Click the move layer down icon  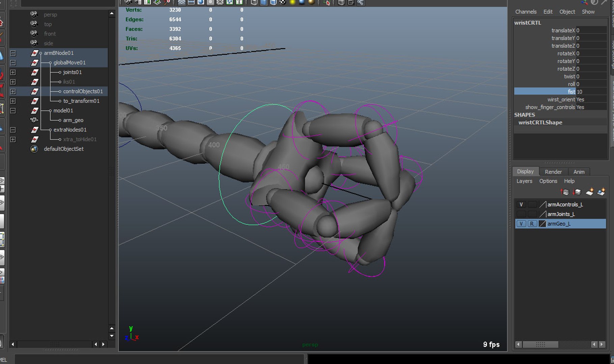click(577, 192)
